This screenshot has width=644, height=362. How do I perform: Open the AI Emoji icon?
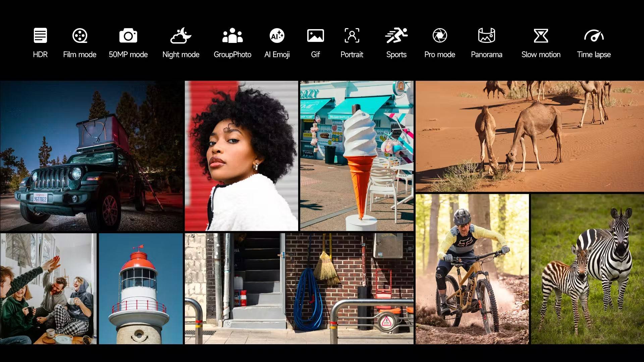click(x=277, y=36)
